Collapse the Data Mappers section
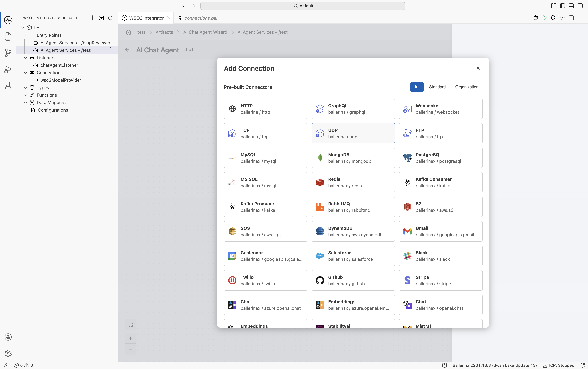 coord(26,102)
